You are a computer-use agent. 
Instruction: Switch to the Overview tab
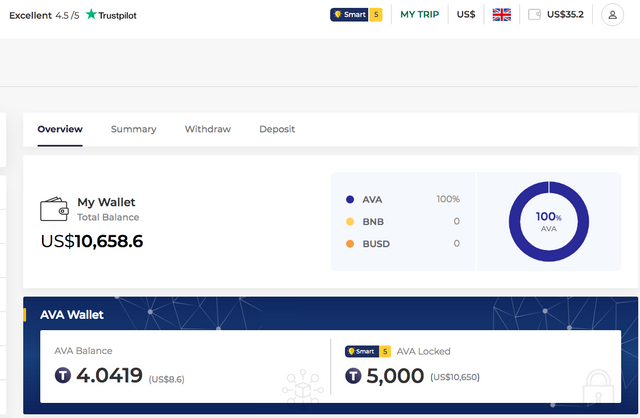pos(60,129)
